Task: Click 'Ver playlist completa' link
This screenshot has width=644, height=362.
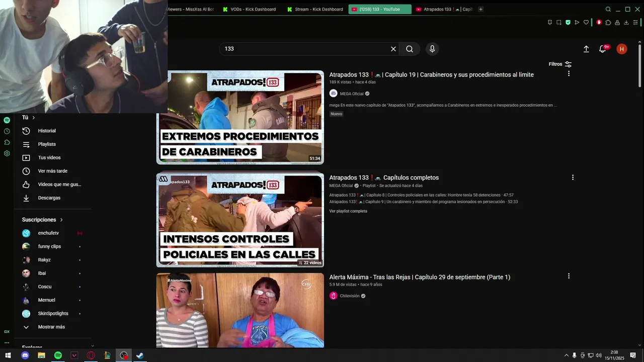Action: click(348, 211)
